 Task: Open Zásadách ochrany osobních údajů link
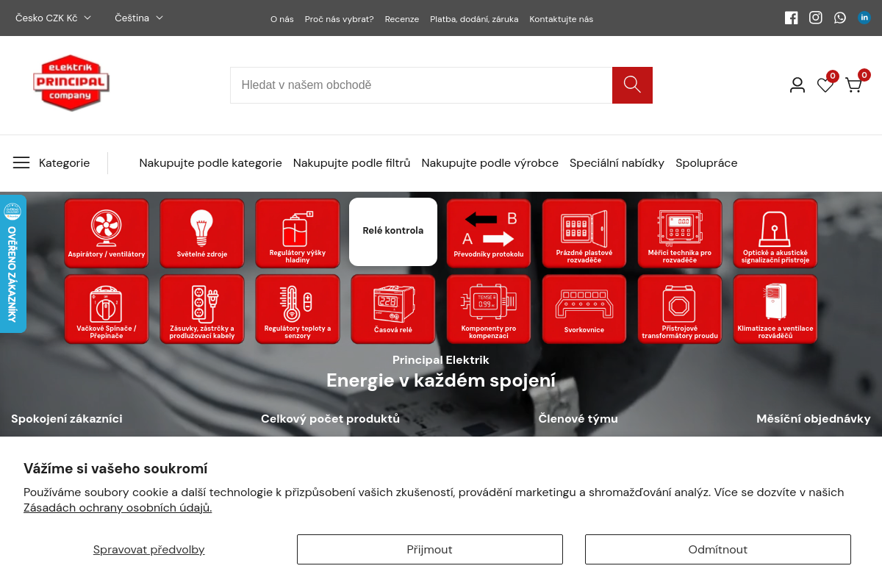[x=118, y=508]
